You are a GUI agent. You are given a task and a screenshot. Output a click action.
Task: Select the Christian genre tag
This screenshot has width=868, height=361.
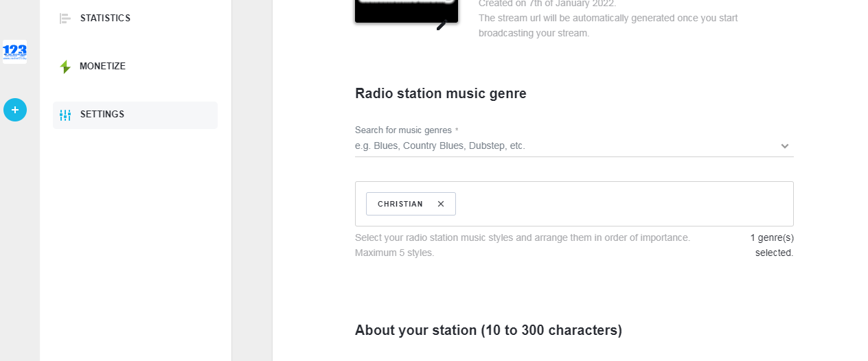point(400,204)
